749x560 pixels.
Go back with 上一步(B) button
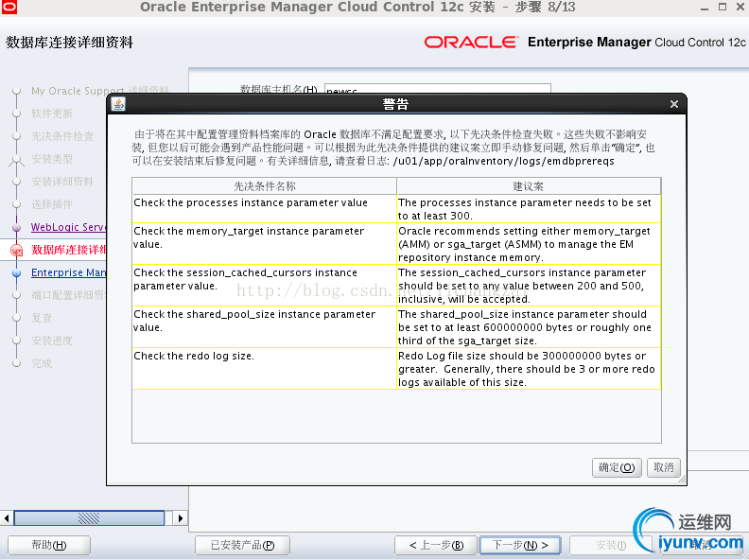pos(436,545)
